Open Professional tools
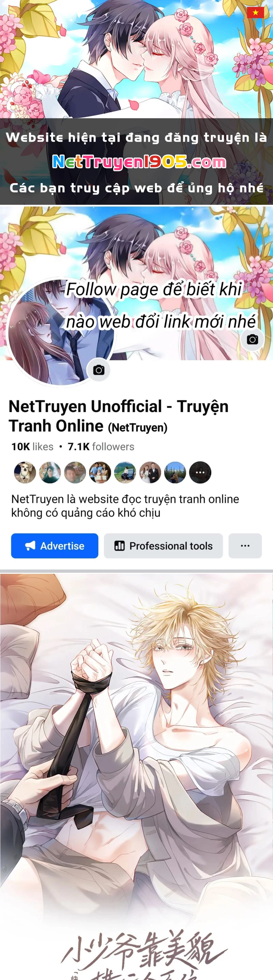273x980 pixels. pos(163,546)
